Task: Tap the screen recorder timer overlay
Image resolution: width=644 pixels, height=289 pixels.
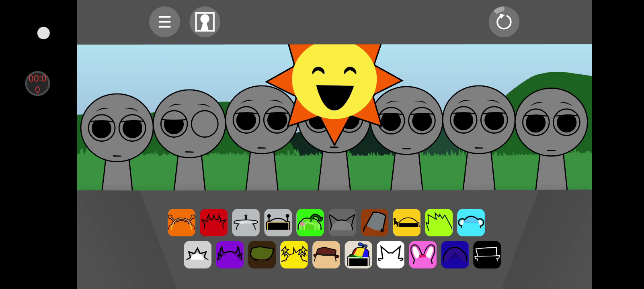Action: coord(37,83)
